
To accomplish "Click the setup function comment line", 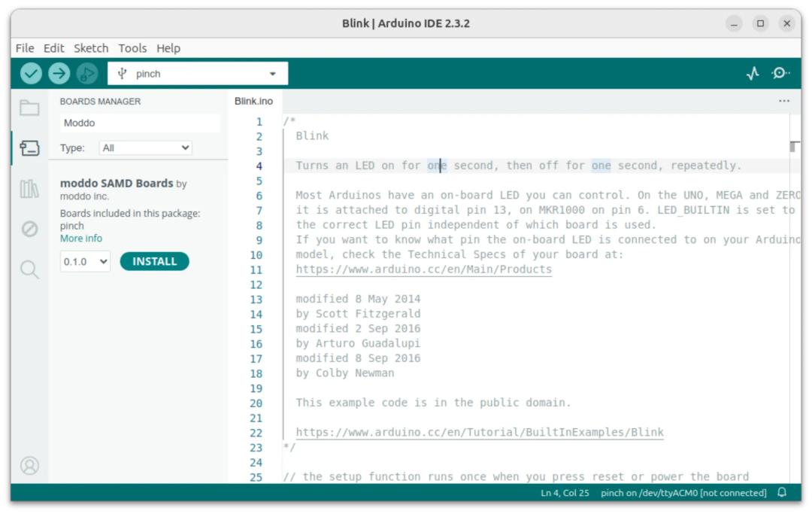I will 516,476.
